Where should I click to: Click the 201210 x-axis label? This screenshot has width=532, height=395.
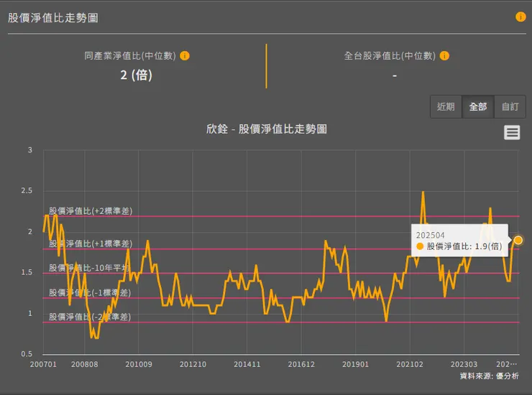[x=193, y=364]
